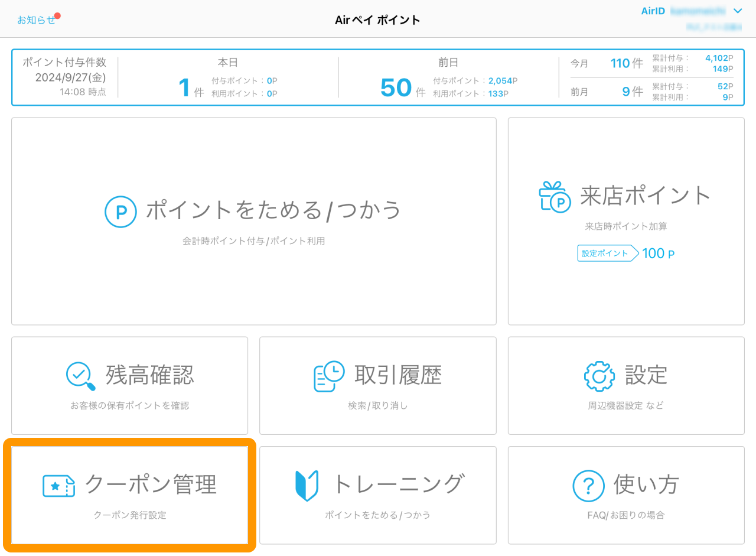Click 付与ポイント：2,054P value

click(x=475, y=81)
